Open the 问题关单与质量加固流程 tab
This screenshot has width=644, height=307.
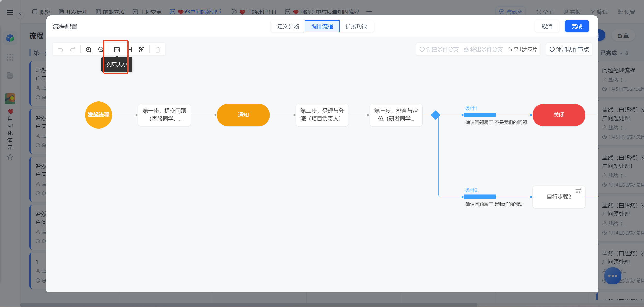tap(322, 12)
